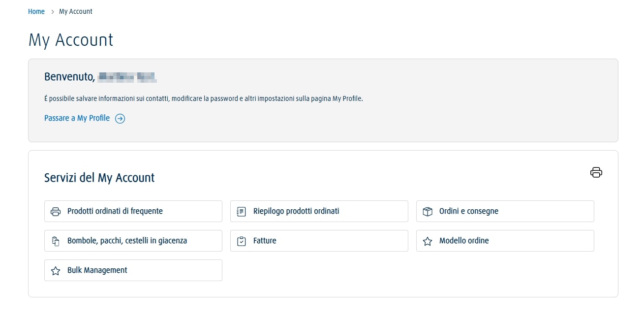644x322 pixels.
Task: Open the Passare a My Profile link
Action: click(x=77, y=118)
